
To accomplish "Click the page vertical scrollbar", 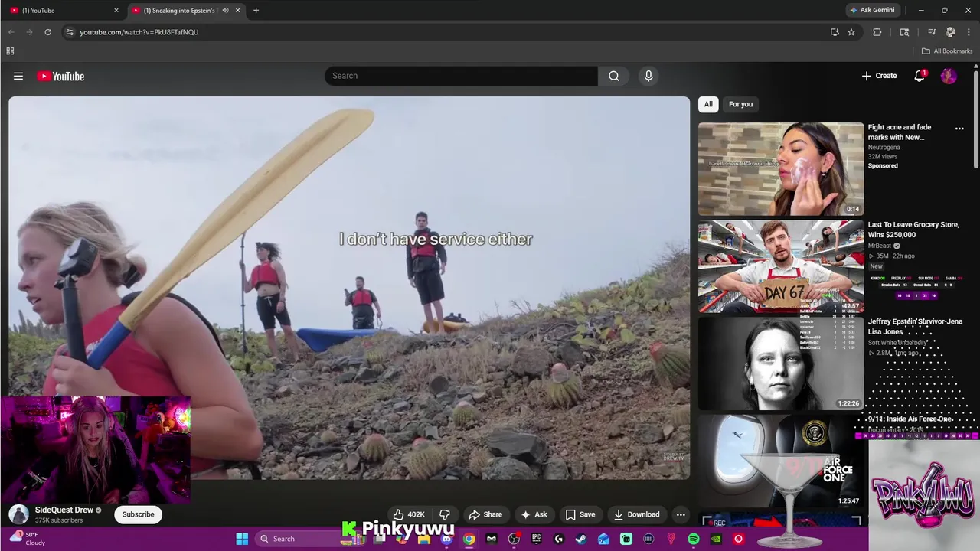I will pyautogui.click(x=976, y=119).
